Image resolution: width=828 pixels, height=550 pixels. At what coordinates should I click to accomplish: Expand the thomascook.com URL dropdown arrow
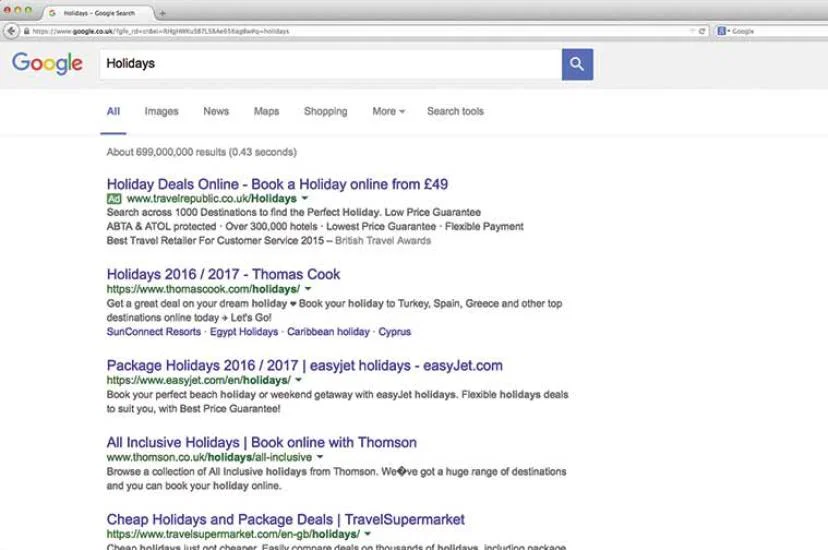308,289
